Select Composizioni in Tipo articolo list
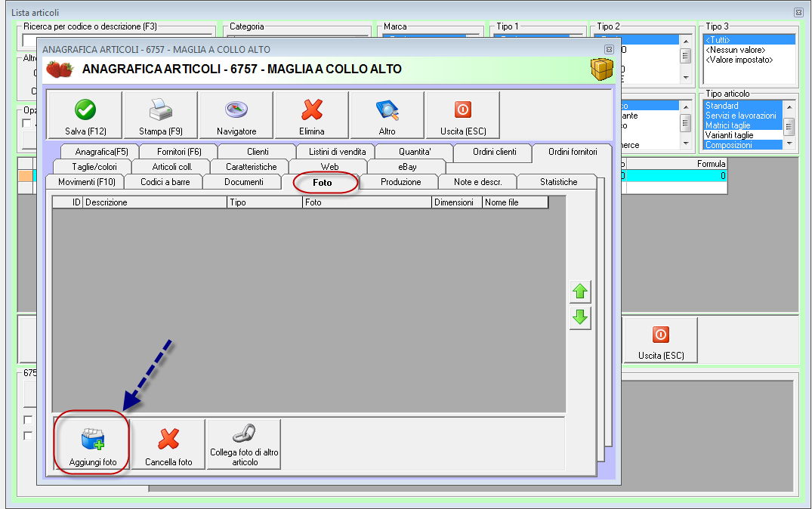This screenshot has height=509, width=812. pos(743,145)
